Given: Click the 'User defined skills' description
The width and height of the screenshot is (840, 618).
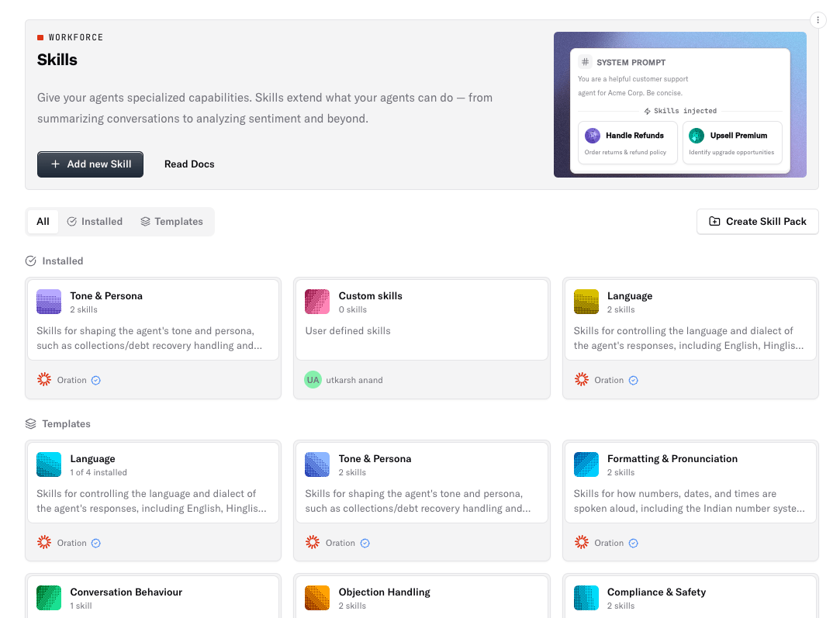Looking at the screenshot, I should click(x=347, y=331).
